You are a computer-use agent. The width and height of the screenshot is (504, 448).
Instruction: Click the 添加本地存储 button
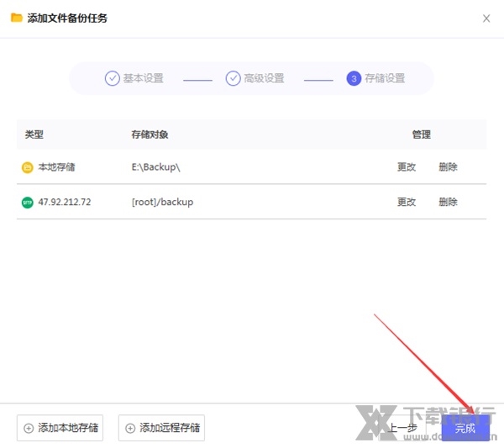click(x=60, y=428)
